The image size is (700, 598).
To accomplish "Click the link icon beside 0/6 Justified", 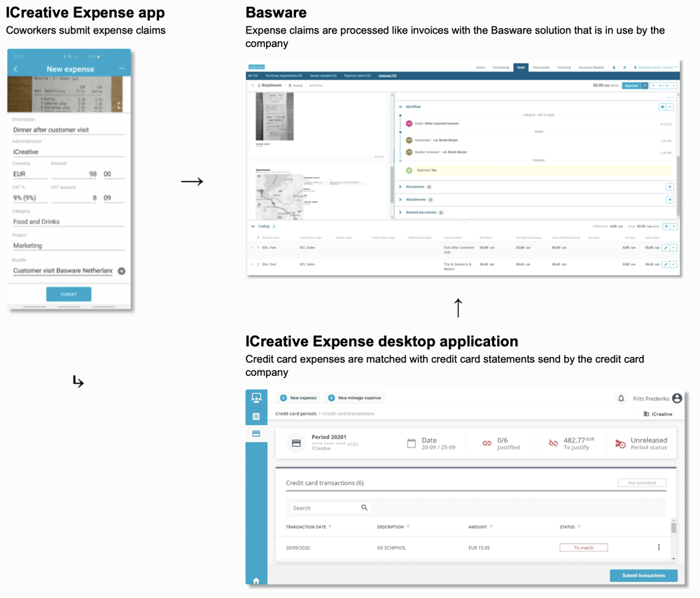I will [x=487, y=443].
